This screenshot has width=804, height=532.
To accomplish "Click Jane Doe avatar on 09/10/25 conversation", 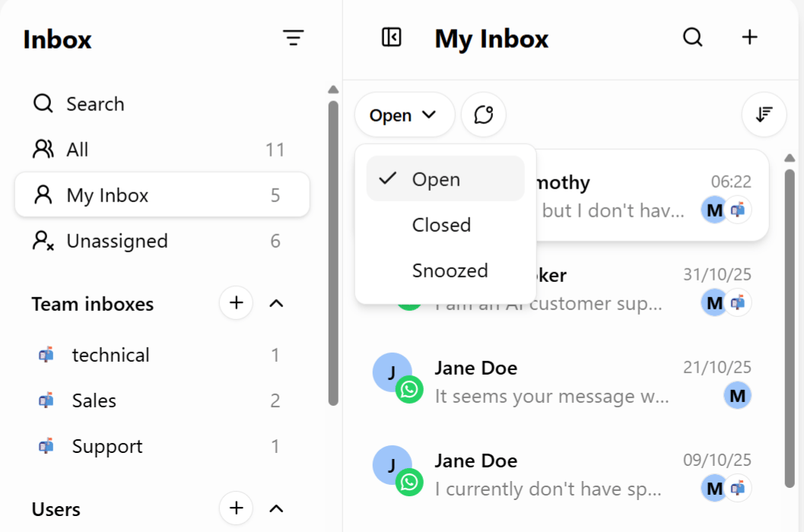I will coord(391,464).
